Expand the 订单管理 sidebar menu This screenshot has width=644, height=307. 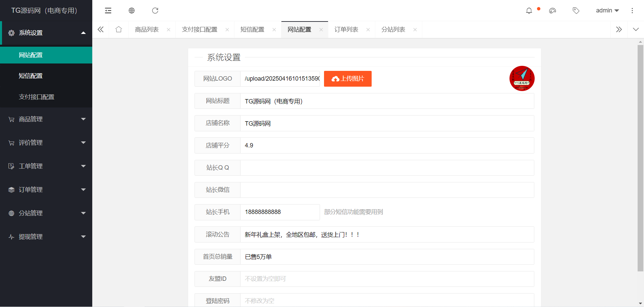[46, 190]
